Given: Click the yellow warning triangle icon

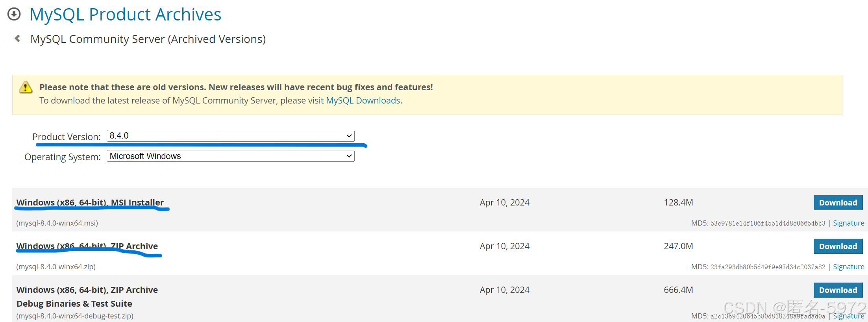Looking at the screenshot, I should [26, 87].
